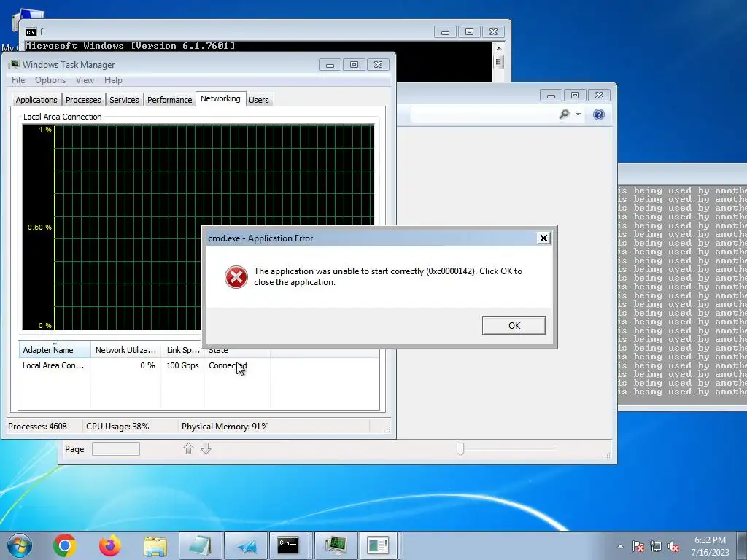Open the Windows Start menu
This screenshot has width=747, height=560.
point(20,545)
